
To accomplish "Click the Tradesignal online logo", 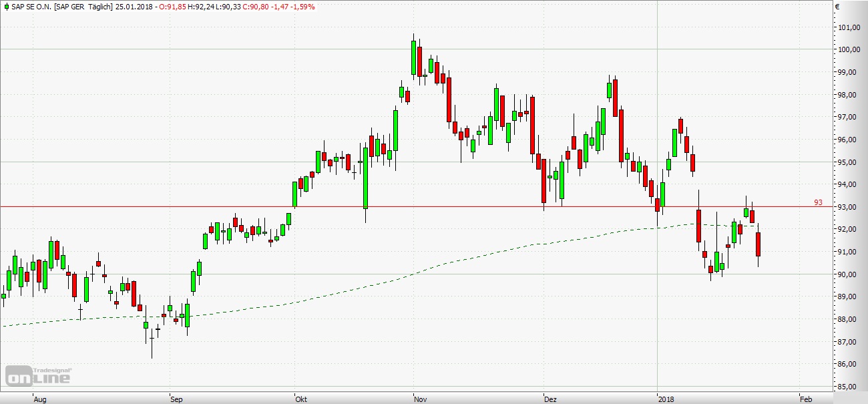I will pos(39,375).
